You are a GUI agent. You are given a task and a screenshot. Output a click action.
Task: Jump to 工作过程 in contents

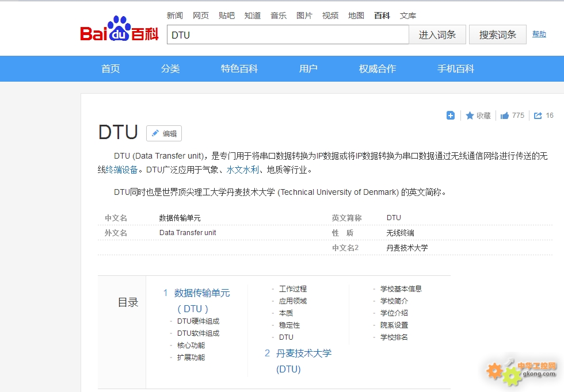(x=293, y=289)
